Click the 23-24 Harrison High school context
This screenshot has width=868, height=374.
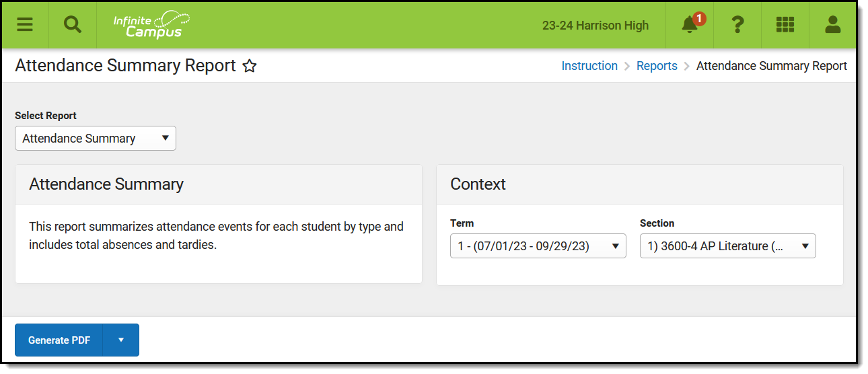coord(595,26)
